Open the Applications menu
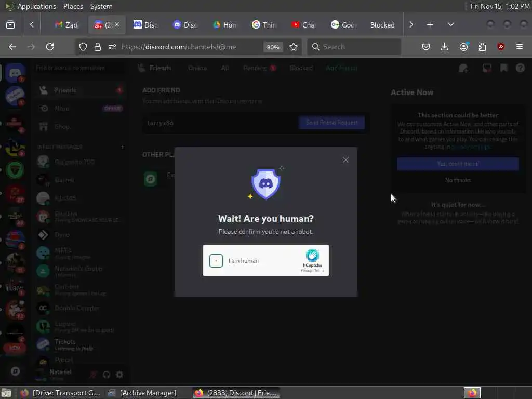This screenshot has width=532, height=399. 37,6
